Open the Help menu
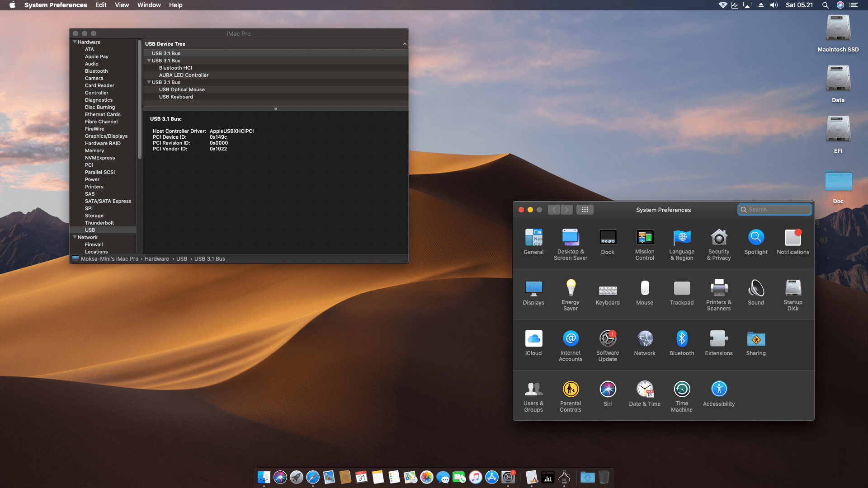Image resolution: width=868 pixels, height=488 pixels. pyautogui.click(x=176, y=5)
